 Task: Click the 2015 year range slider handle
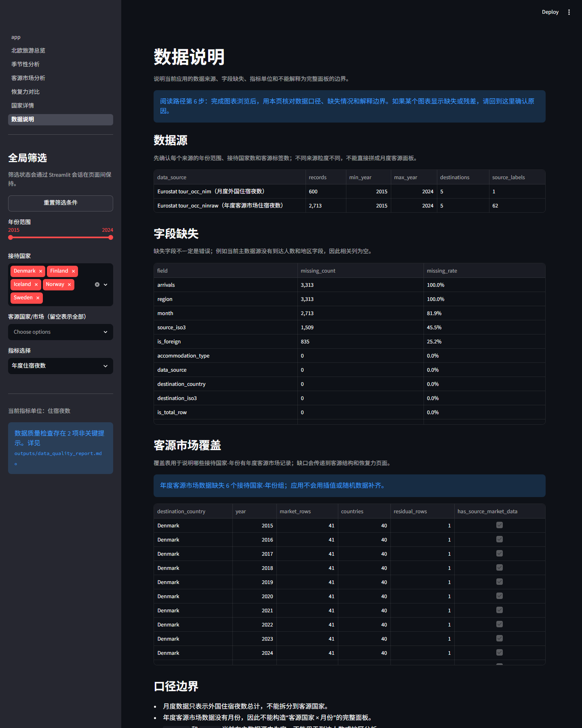pyautogui.click(x=11, y=237)
